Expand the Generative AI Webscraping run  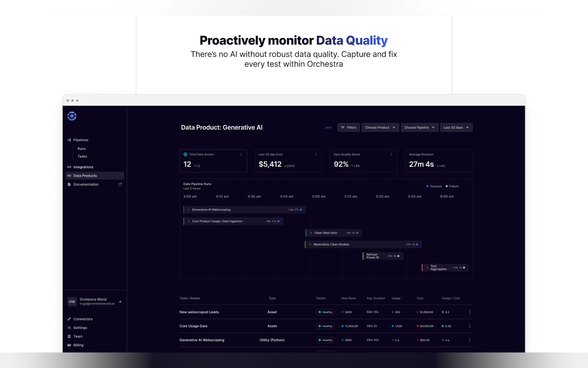click(x=189, y=209)
